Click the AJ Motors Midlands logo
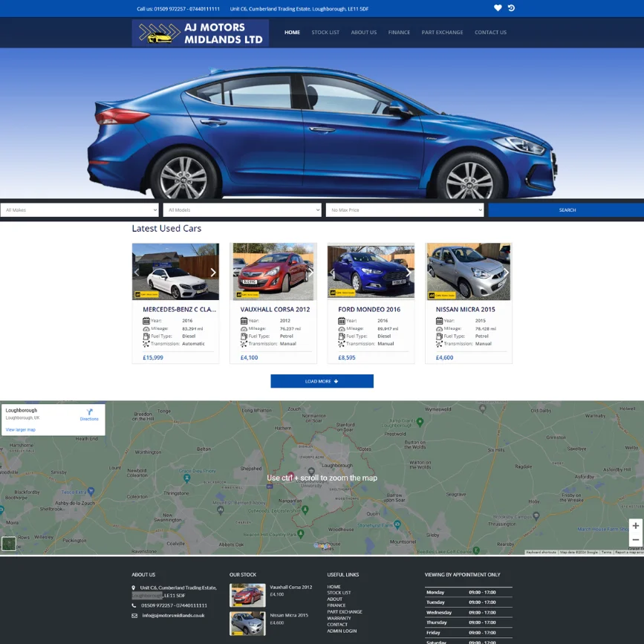644x644 pixels. click(x=200, y=33)
